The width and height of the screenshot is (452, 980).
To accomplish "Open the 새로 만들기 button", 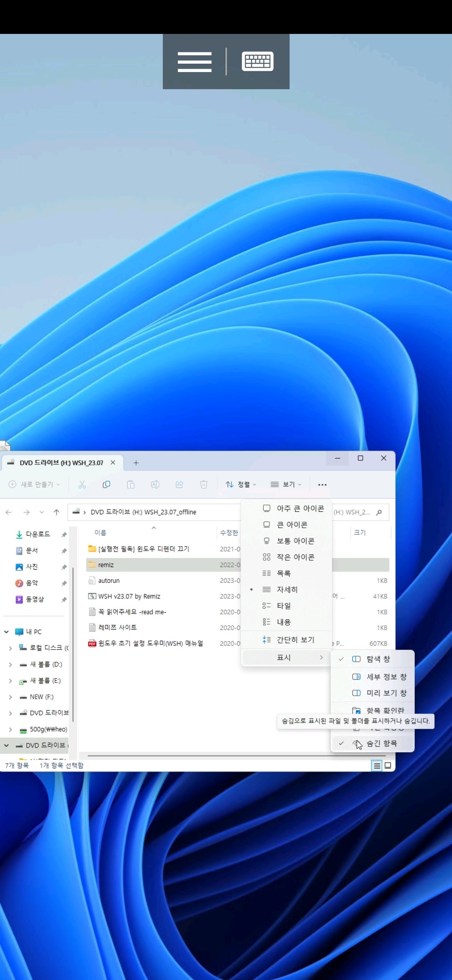I will click(35, 485).
